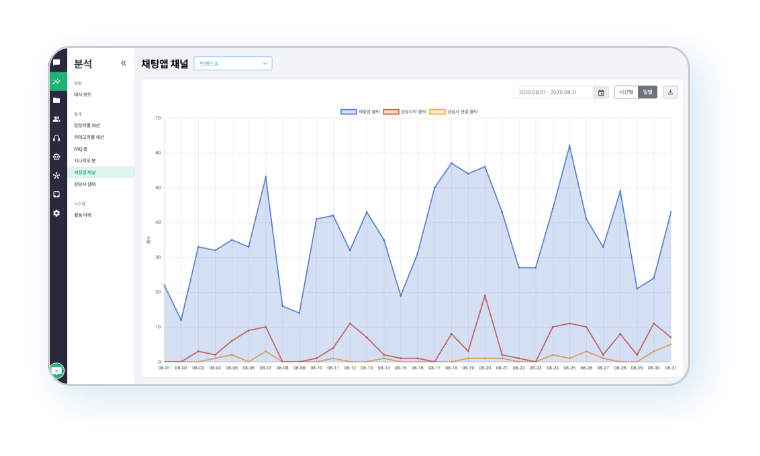The width and height of the screenshot is (760, 456).
Task: Expand the 브랜드 A channel dropdown
Action: tap(232, 64)
